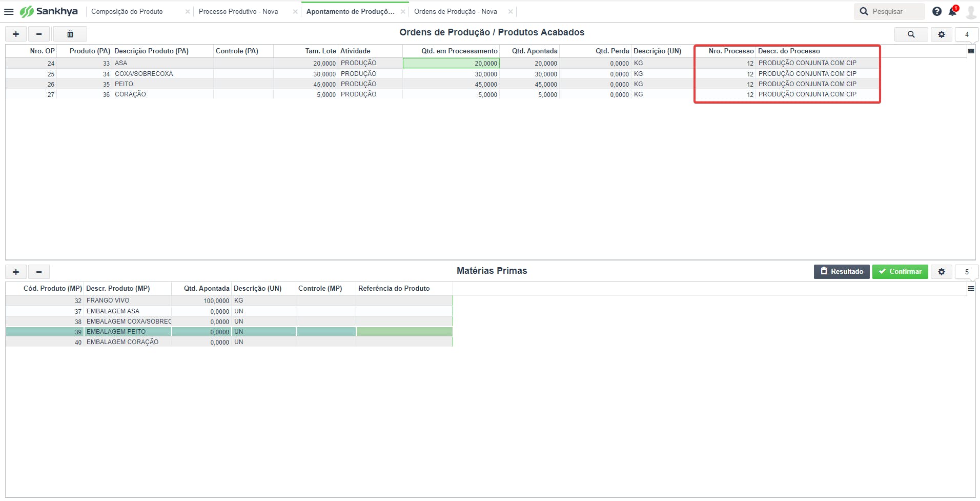
Task: Sort by Qtd. em Processamento column header
Action: [x=459, y=51]
